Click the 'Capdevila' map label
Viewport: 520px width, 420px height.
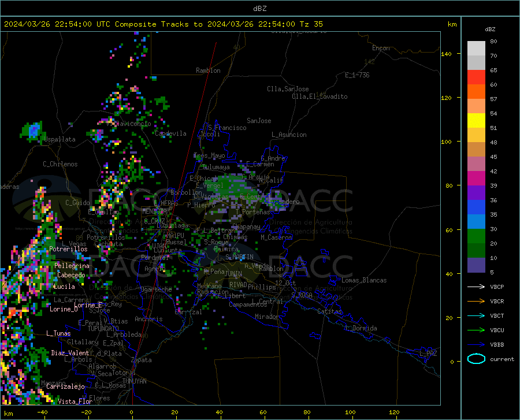click(x=170, y=133)
